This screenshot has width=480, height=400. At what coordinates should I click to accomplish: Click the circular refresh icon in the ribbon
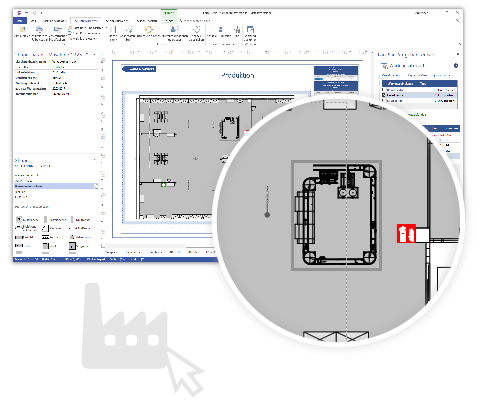[x=197, y=30]
